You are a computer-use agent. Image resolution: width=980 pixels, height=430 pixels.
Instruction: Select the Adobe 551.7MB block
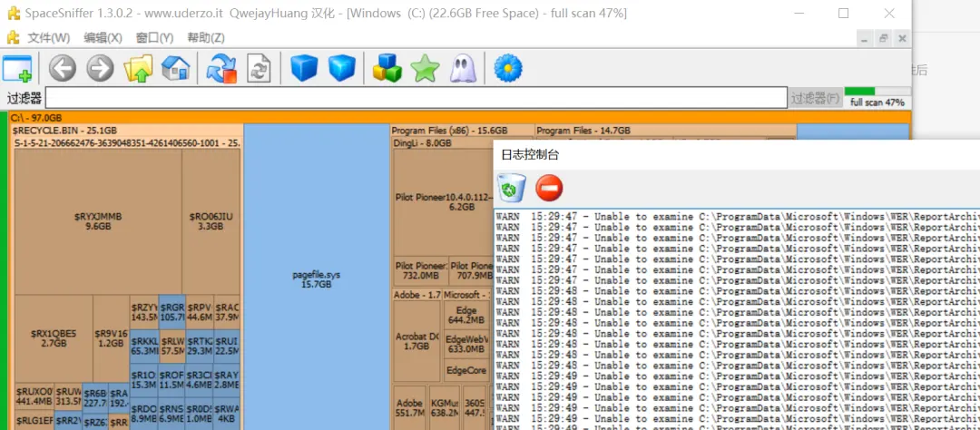click(x=410, y=407)
